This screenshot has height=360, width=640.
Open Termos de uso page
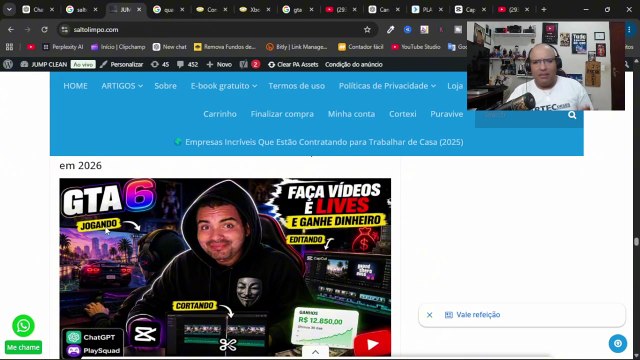click(296, 86)
